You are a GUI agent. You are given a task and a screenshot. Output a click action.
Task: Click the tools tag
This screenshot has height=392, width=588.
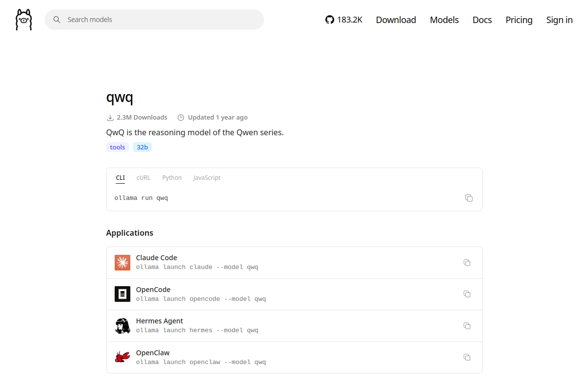pyautogui.click(x=118, y=147)
